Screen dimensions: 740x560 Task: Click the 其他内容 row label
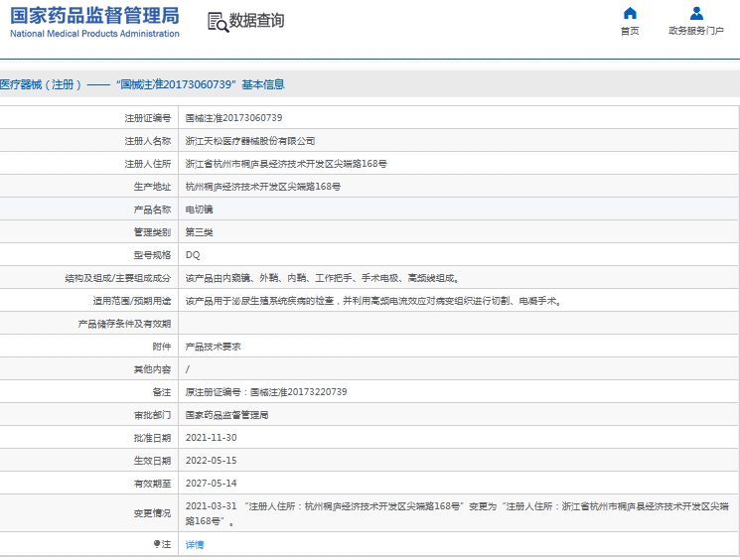tap(152, 369)
